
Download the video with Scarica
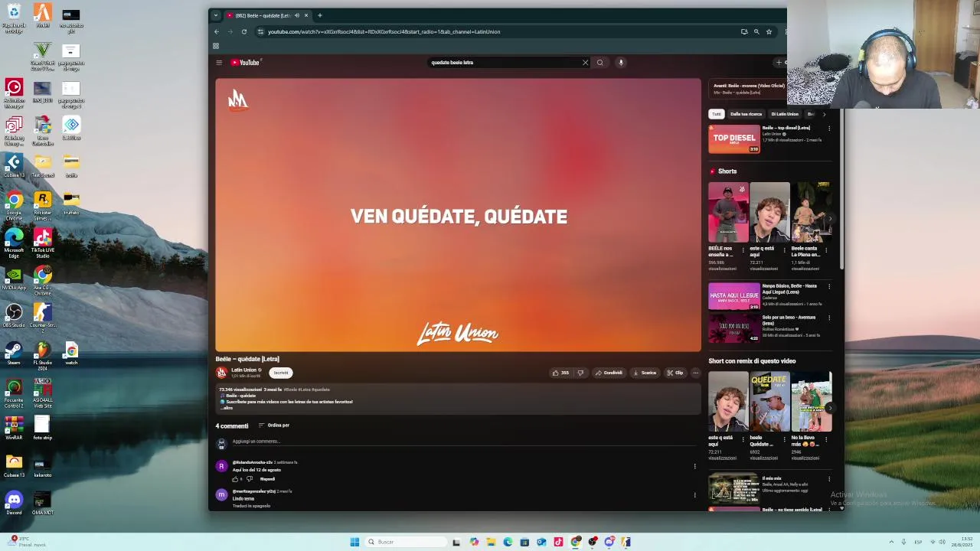[645, 373]
